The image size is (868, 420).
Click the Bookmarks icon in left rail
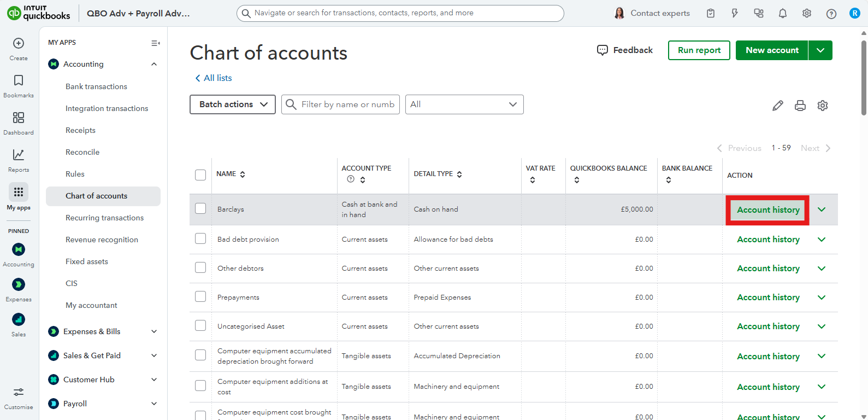tap(19, 81)
